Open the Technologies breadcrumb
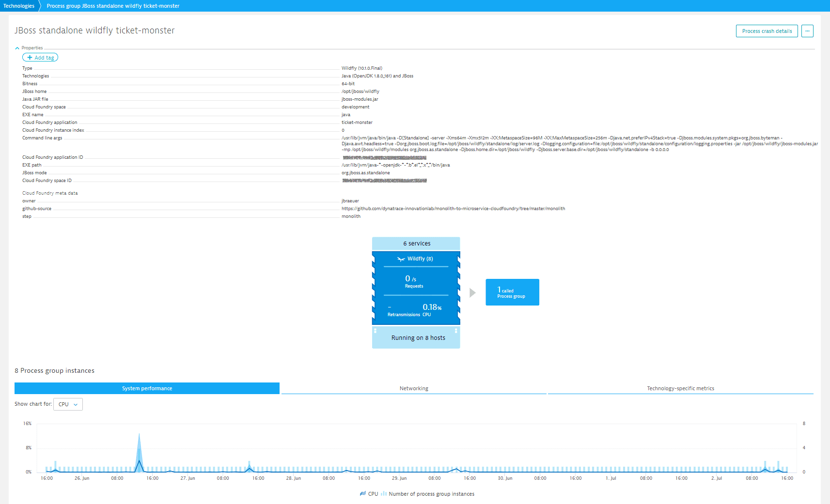The height and width of the screenshot is (504, 830). tap(18, 6)
